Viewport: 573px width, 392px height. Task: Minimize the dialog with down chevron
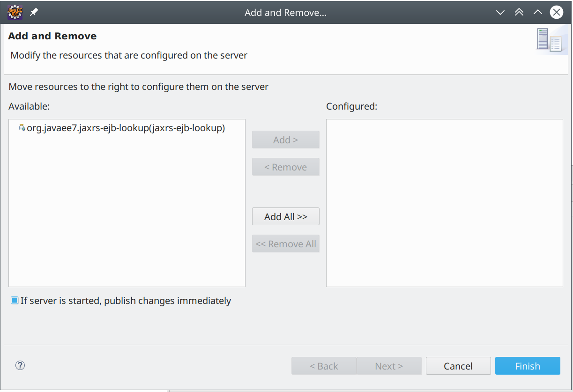(x=500, y=12)
